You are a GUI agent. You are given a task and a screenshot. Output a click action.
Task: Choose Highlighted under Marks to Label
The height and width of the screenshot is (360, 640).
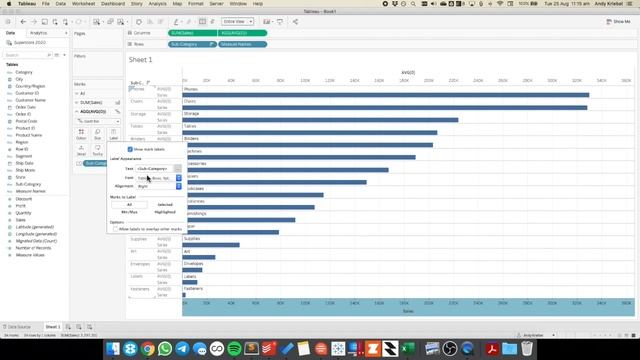pyautogui.click(x=165, y=212)
